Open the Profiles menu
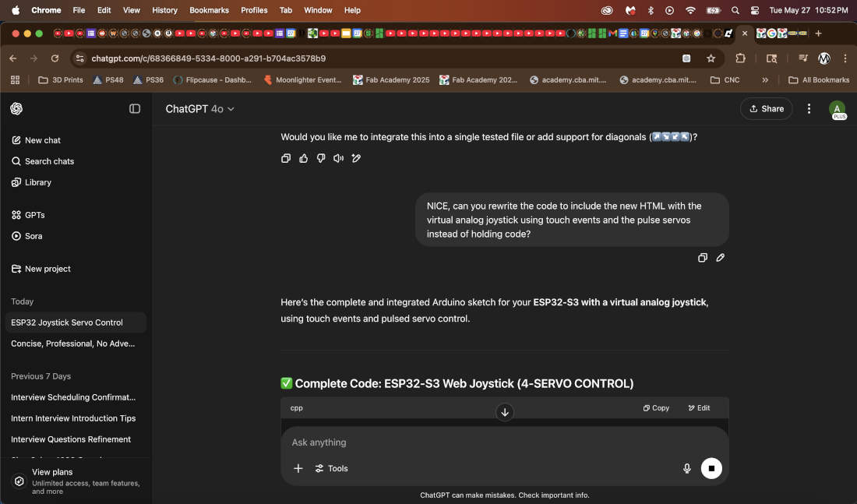 click(254, 10)
